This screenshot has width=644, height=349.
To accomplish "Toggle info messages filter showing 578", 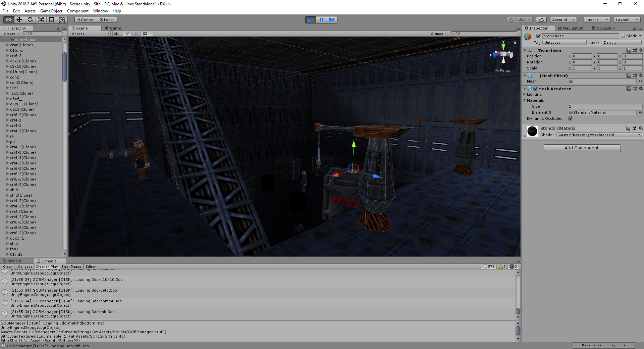I will [489, 266].
